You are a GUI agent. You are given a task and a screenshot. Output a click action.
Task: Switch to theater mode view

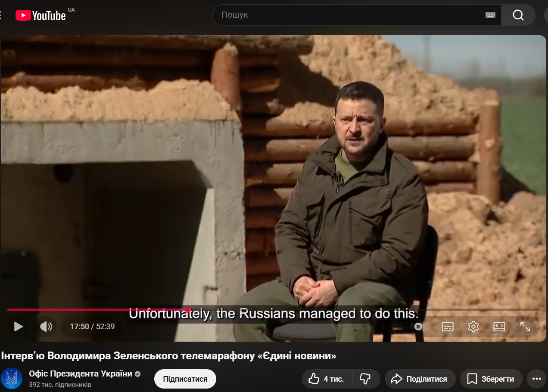(x=499, y=327)
